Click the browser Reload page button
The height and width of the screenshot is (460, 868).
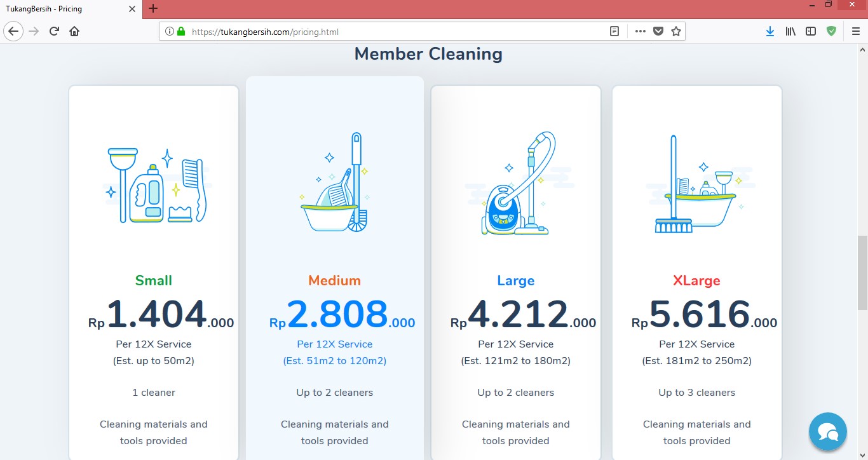[55, 31]
